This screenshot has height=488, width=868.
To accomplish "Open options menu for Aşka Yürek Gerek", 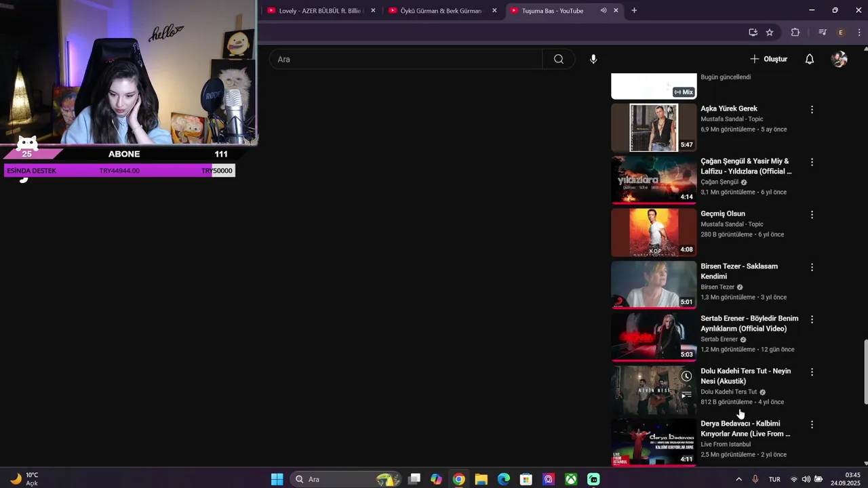I will tap(812, 109).
